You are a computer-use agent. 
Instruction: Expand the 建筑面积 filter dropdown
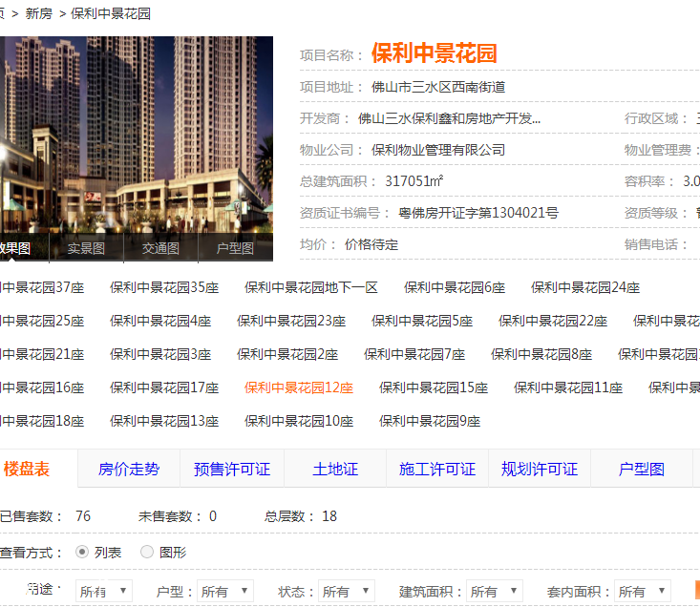coord(494,592)
